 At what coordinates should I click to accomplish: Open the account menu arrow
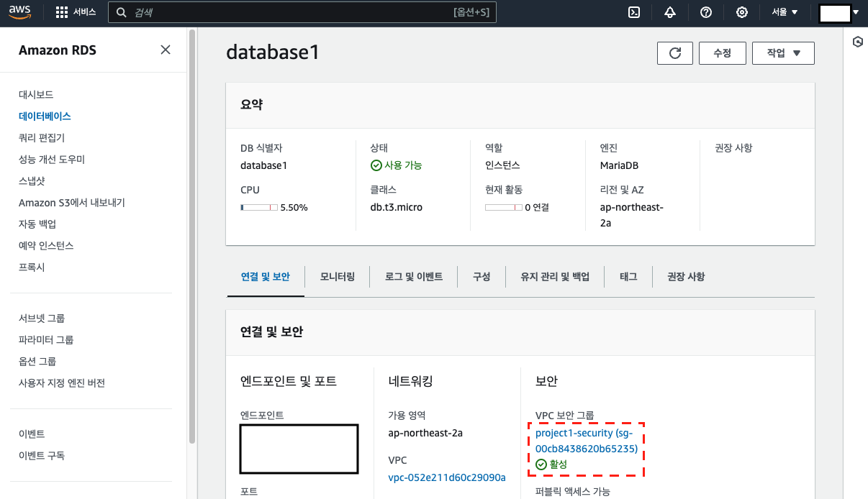[x=856, y=12]
